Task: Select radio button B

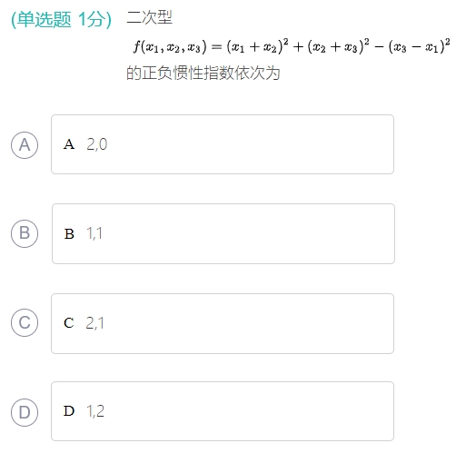Action: click(x=25, y=233)
